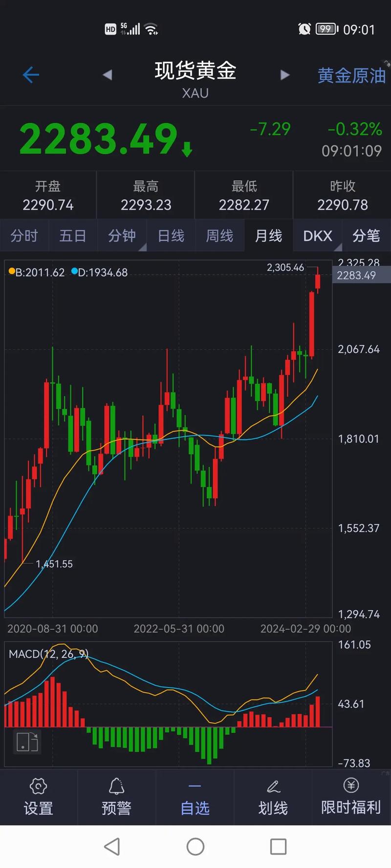This screenshot has height=868, width=391.
Task: Go to next instrument with right triangle
Action: [x=284, y=75]
